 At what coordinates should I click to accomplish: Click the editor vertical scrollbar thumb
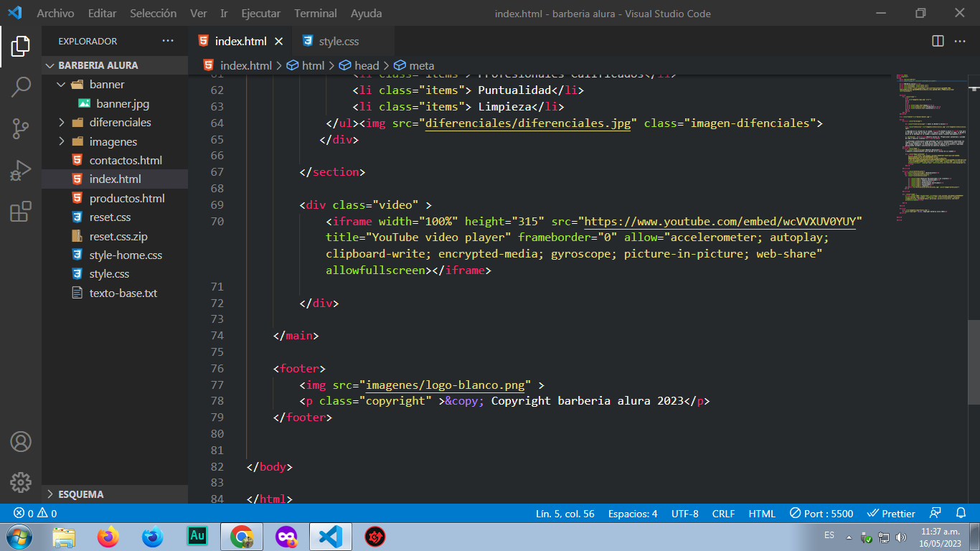[x=974, y=362]
